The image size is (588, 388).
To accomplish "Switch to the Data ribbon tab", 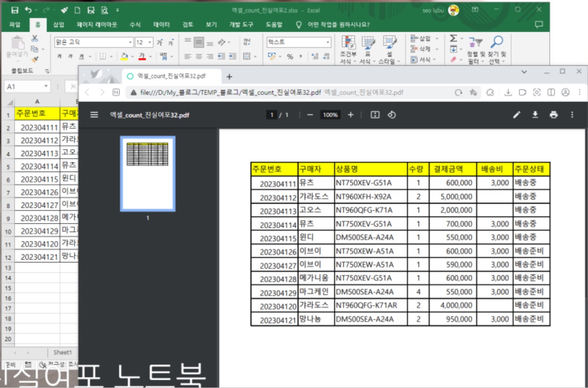I will 161,24.
